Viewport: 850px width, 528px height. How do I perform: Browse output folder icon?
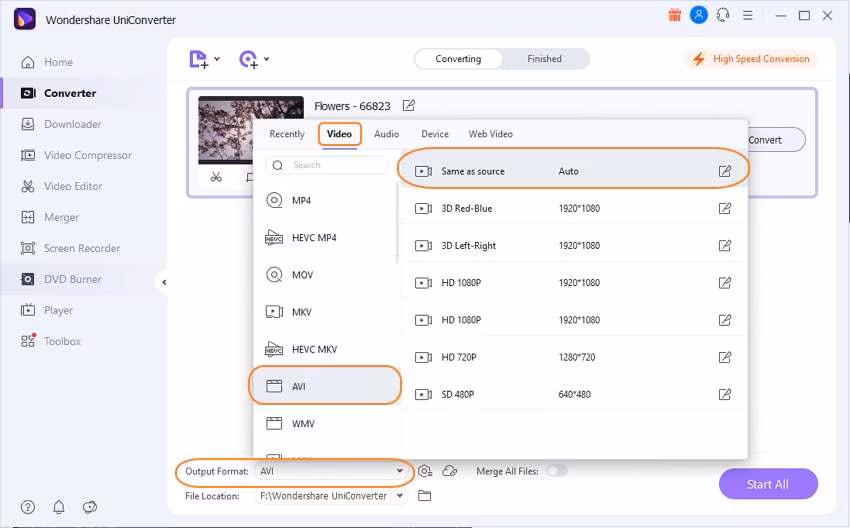tap(424, 495)
